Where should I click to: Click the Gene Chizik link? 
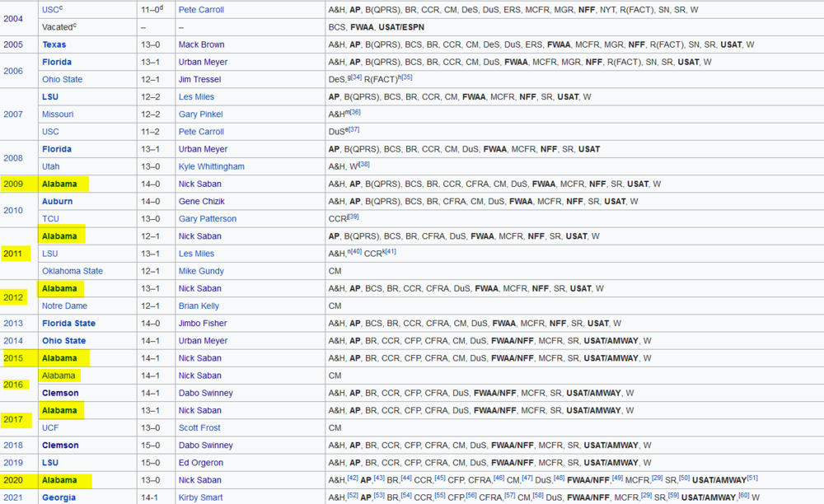[201, 201]
